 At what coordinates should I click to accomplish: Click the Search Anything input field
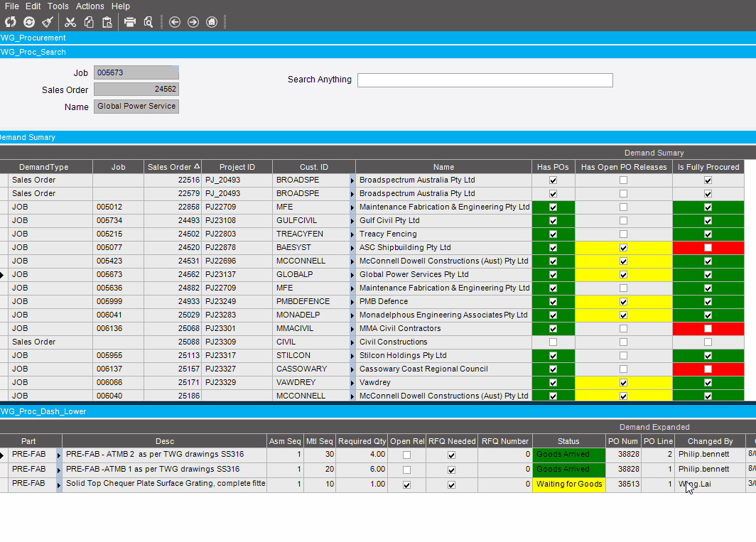[x=485, y=80]
